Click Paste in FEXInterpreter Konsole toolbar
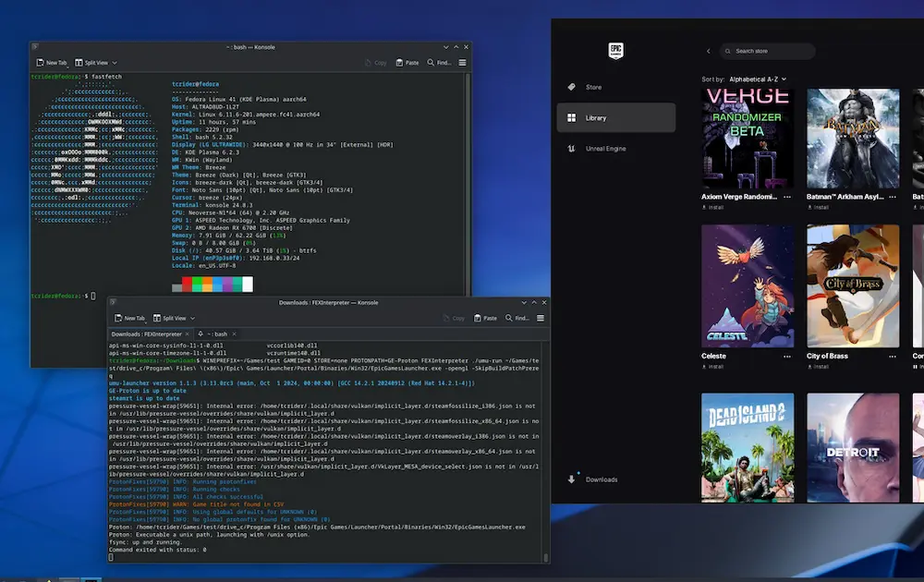 click(483, 318)
